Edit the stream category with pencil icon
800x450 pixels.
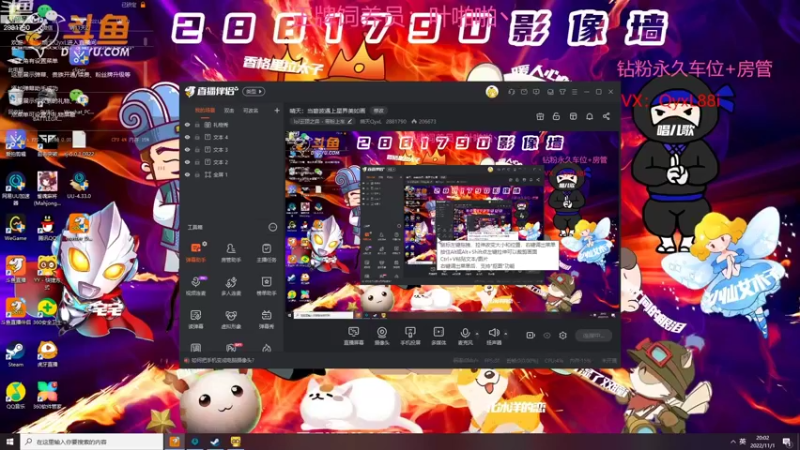[350, 121]
